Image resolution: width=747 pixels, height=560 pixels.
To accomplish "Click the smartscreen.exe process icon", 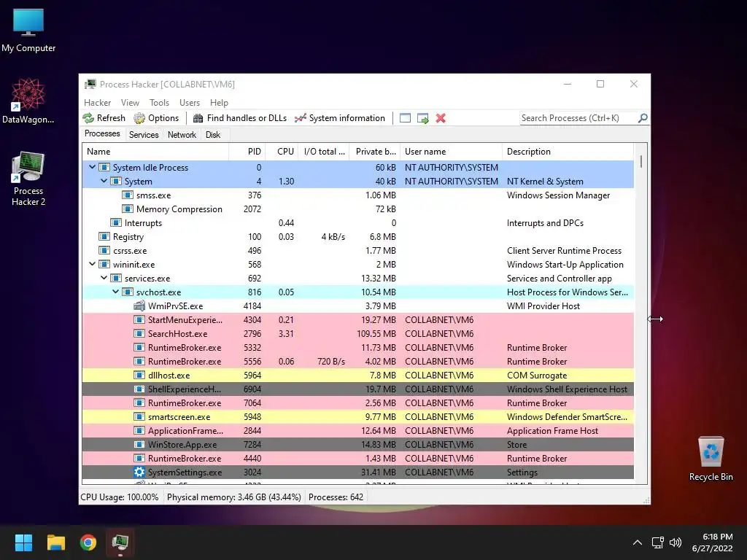I will point(139,416).
